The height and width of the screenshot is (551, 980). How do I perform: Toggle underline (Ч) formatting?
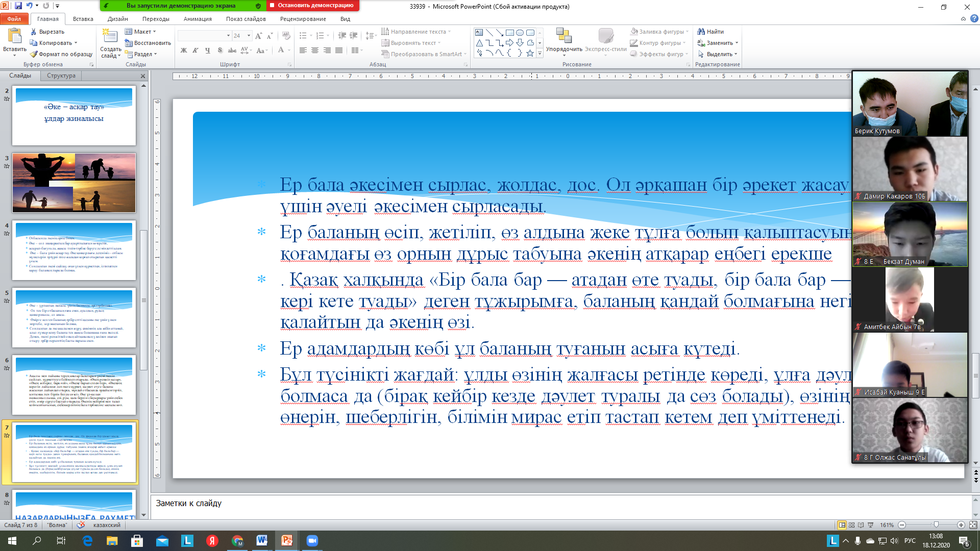click(207, 51)
